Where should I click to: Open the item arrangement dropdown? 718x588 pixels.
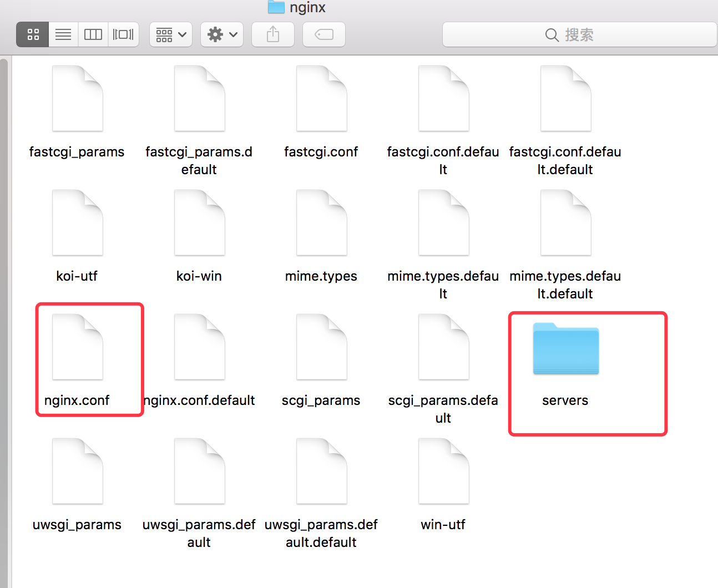coord(171,34)
